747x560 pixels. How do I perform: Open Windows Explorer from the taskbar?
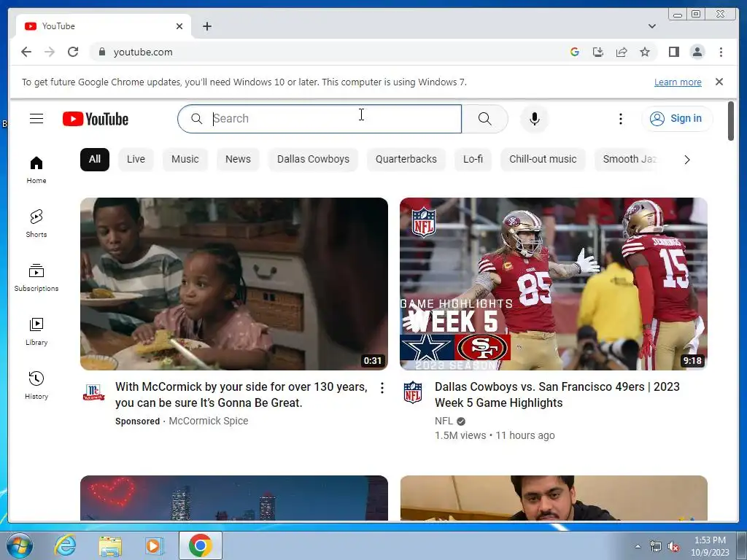coord(109,545)
